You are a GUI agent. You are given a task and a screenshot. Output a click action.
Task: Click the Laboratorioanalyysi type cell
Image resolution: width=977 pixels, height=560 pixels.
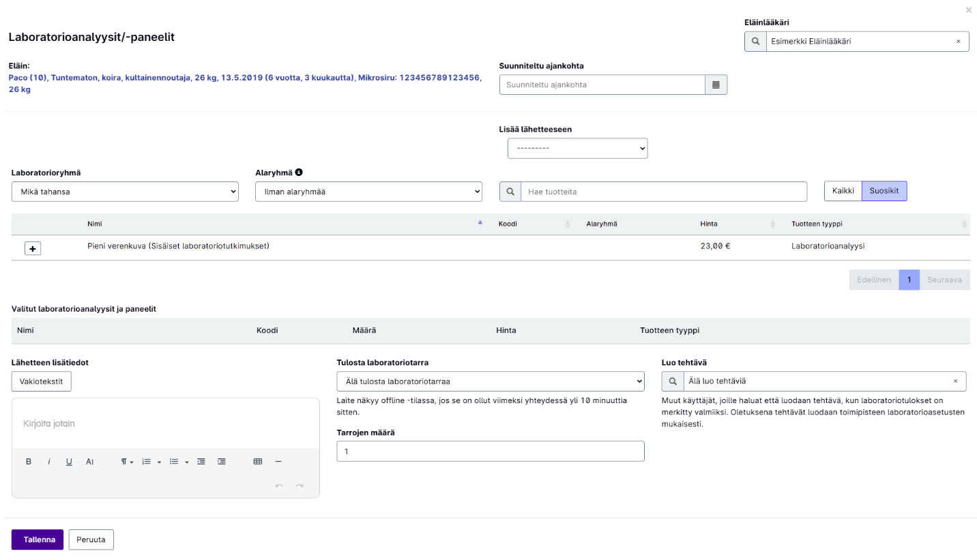click(828, 246)
